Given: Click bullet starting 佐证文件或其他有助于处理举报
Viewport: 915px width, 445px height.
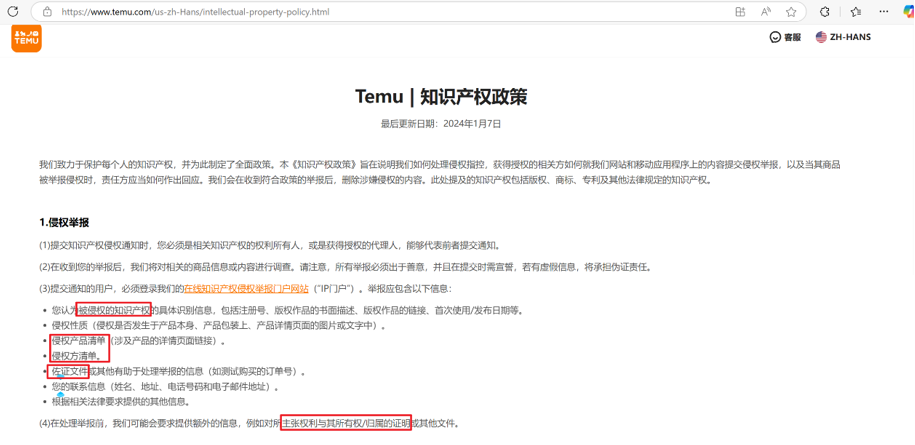Looking at the screenshot, I should tap(178, 371).
